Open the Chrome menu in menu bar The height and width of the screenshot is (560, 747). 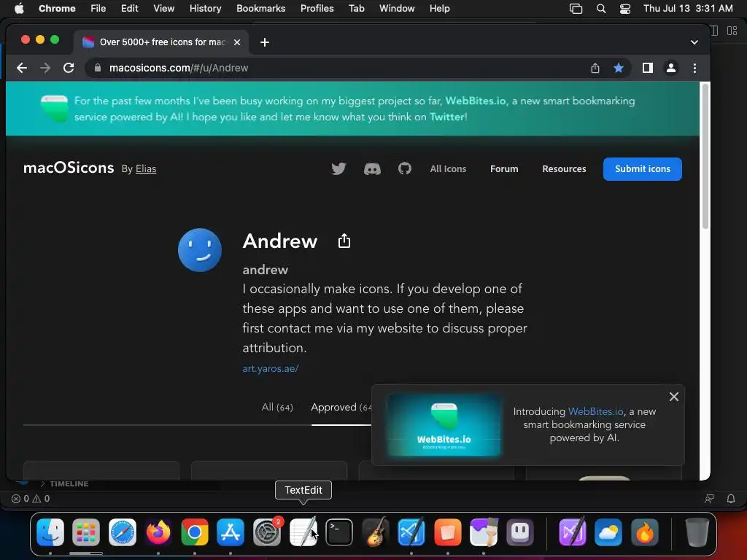[57, 9]
